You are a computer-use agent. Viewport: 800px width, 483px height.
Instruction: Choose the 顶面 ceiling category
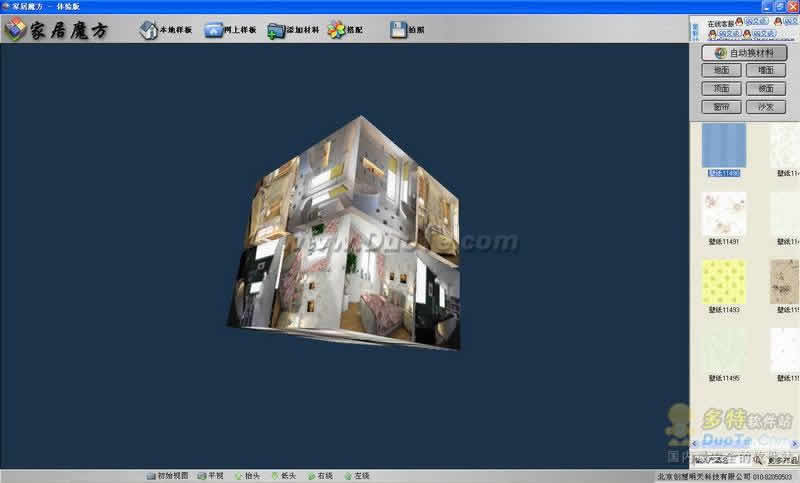721,89
